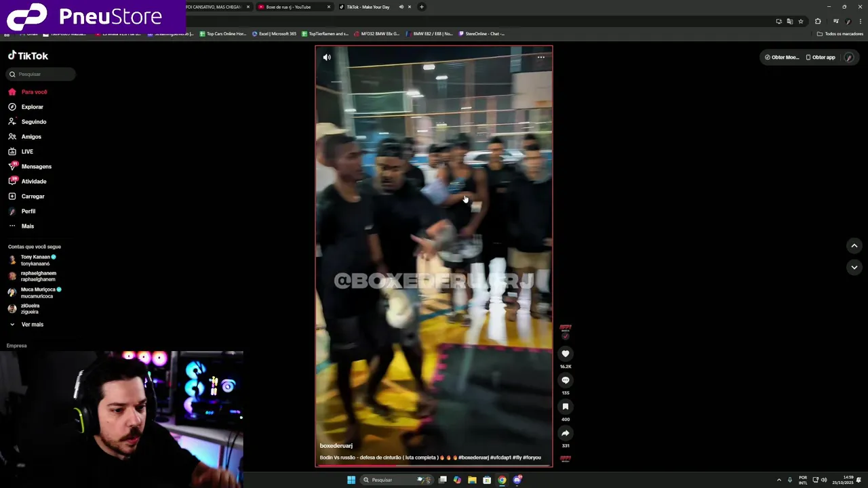Screen dimensions: 868x488
Task: Open the sound disc below the share button
Action: pos(566,459)
